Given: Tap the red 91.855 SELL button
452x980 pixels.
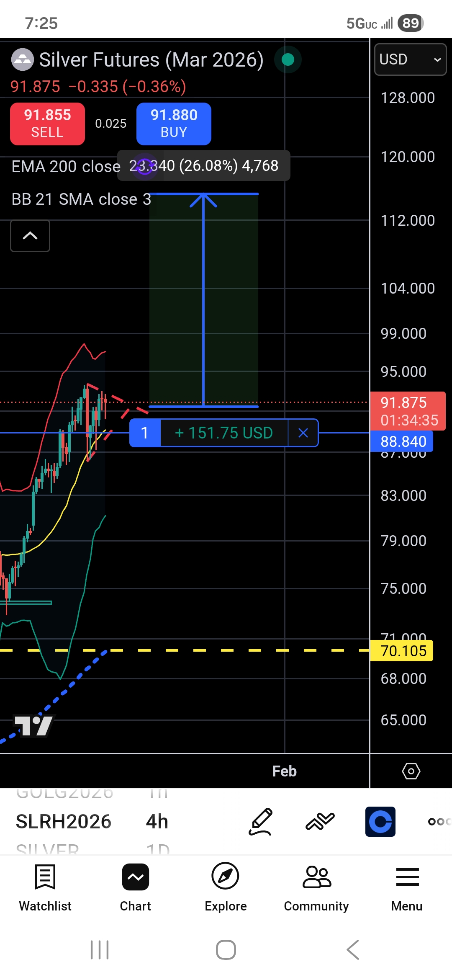Looking at the screenshot, I should pos(47,124).
